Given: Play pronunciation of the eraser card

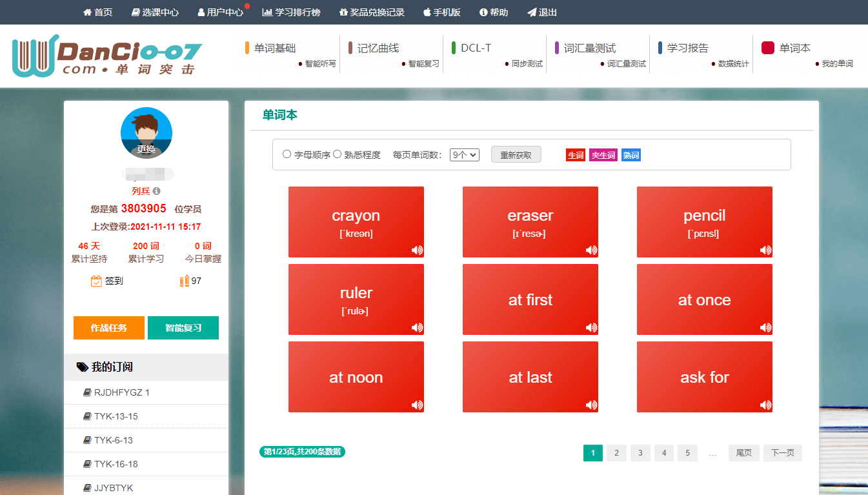Looking at the screenshot, I should click(x=591, y=250).
